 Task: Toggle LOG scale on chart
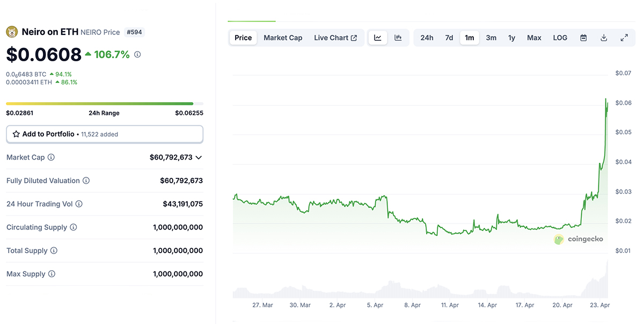560,38
